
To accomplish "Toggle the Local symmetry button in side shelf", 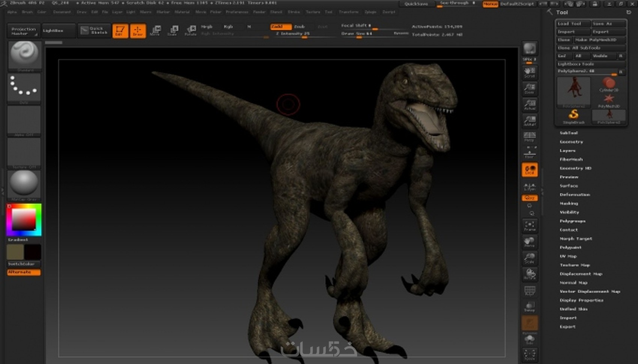I will point(530,170).
